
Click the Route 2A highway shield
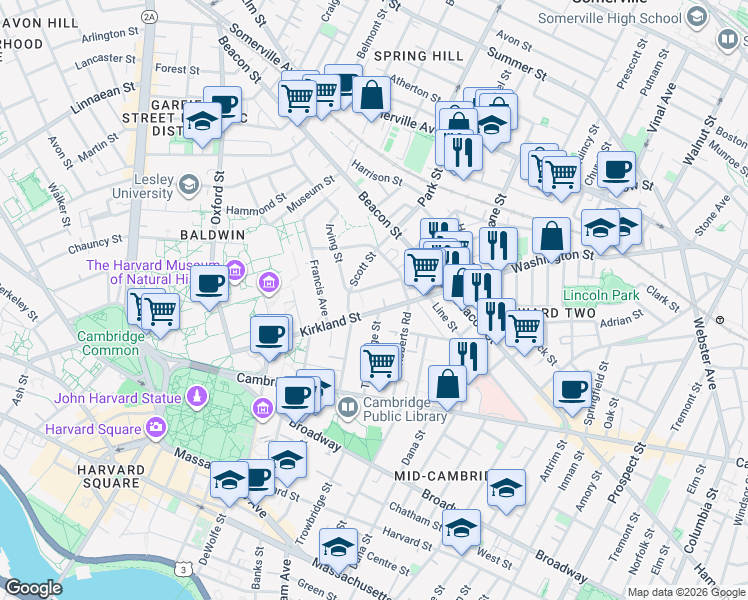click(x=149, y=18)
